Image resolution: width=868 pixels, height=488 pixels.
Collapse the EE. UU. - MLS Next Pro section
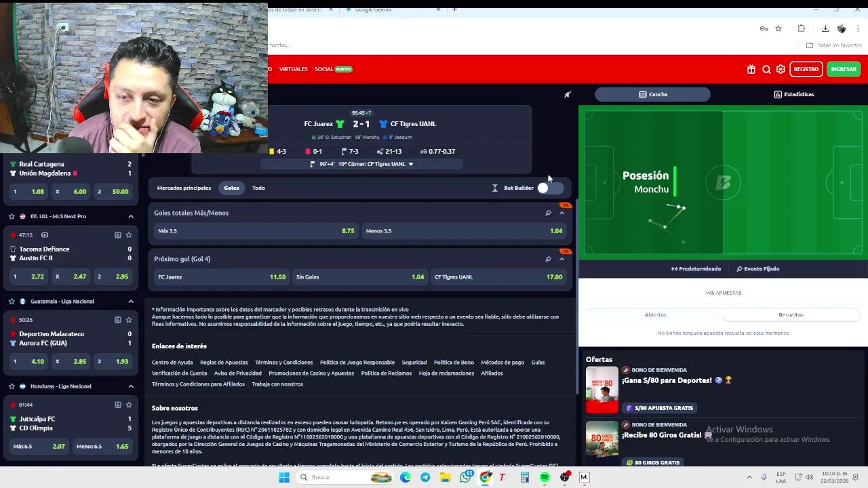(131, 216)
